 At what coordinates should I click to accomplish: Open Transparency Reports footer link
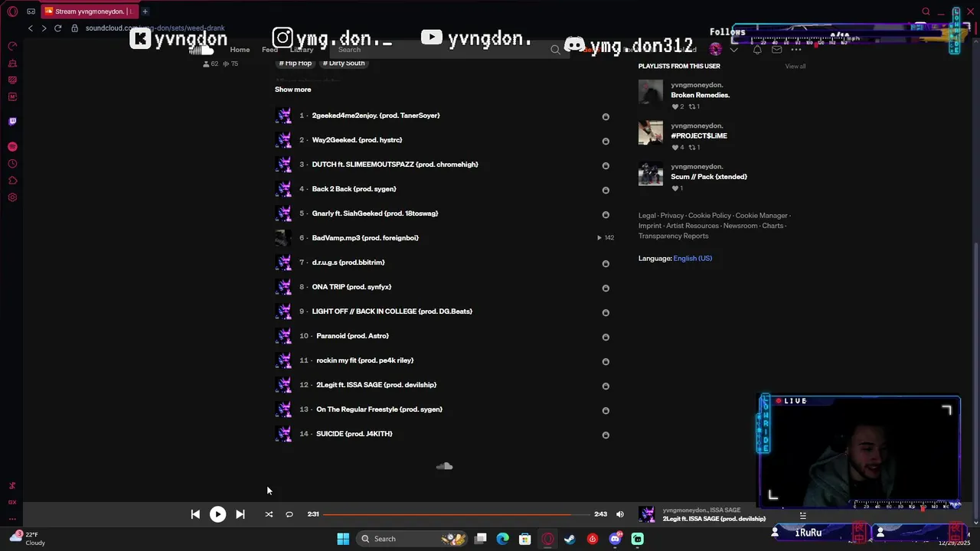[673, 236]
